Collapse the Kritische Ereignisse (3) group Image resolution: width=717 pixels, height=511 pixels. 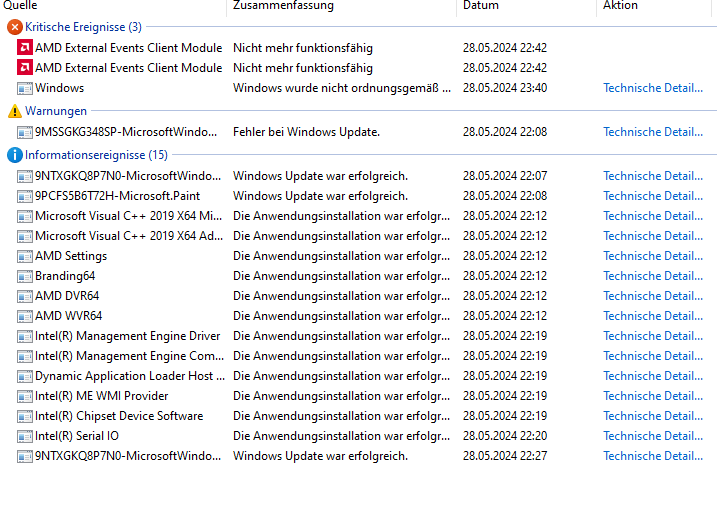(83, 27)
